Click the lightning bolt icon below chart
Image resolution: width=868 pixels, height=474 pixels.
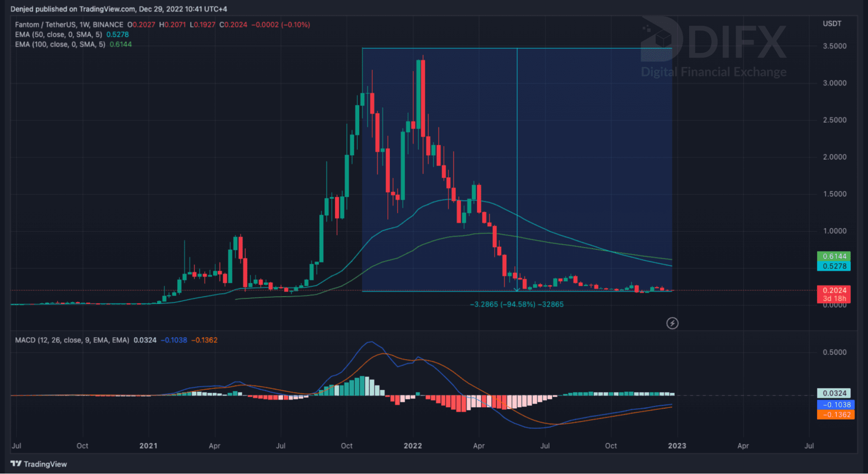(x=672, y=323)
